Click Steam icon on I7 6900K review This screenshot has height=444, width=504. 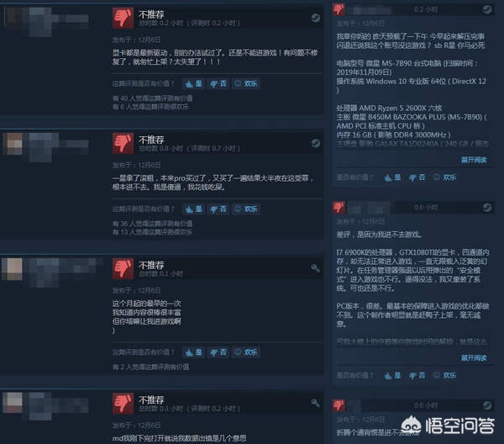click(487, 208)
